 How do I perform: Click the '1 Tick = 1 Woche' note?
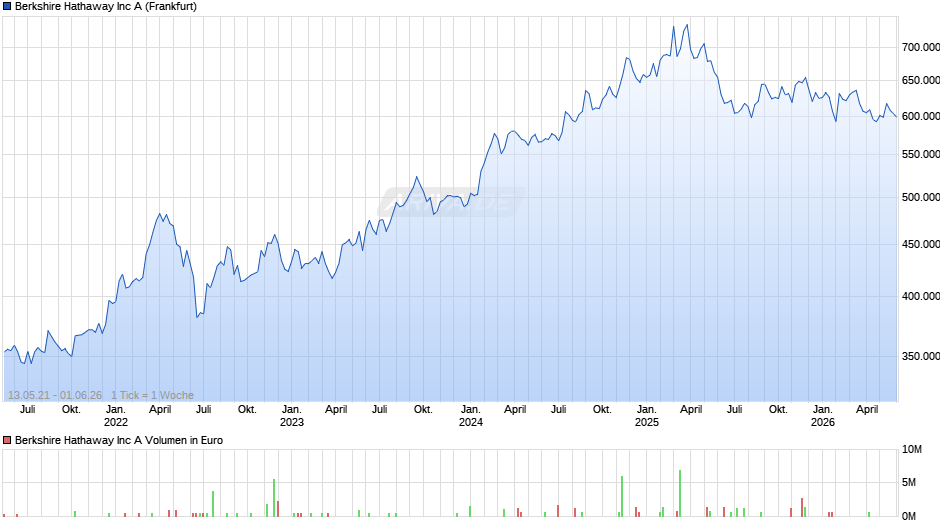152,395
